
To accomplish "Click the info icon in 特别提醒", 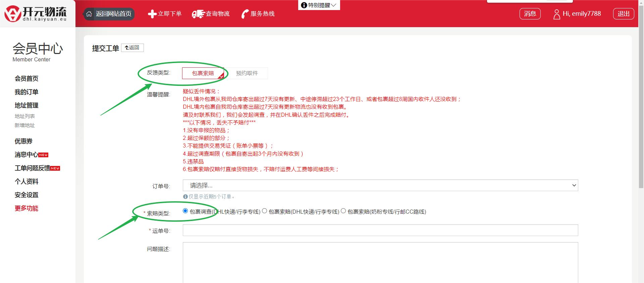I will point(304,5).
